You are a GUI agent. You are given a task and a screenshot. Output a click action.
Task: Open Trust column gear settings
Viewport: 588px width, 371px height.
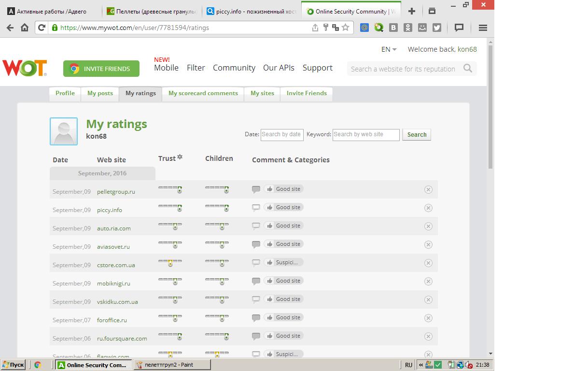pos(180,157)
